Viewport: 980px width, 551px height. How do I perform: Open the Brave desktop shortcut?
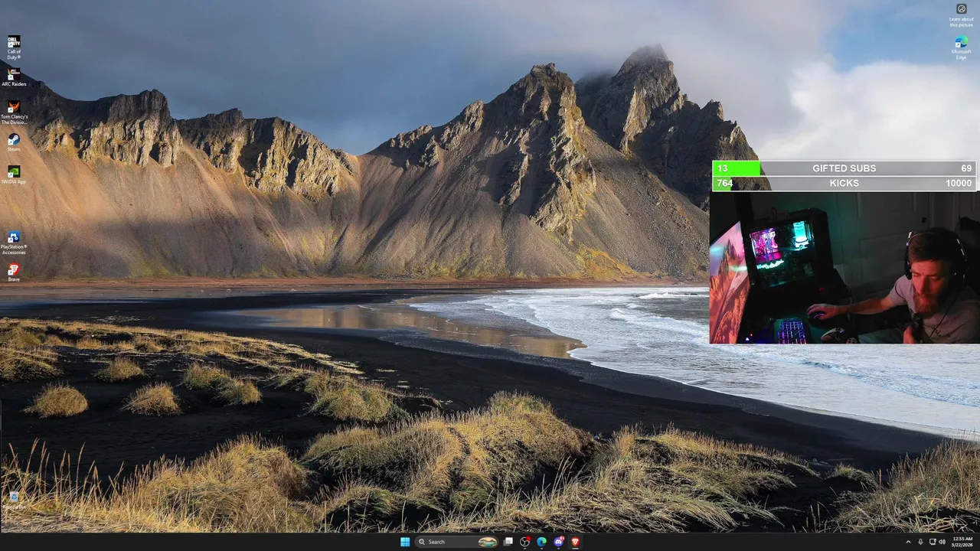(x=14, y=272)
